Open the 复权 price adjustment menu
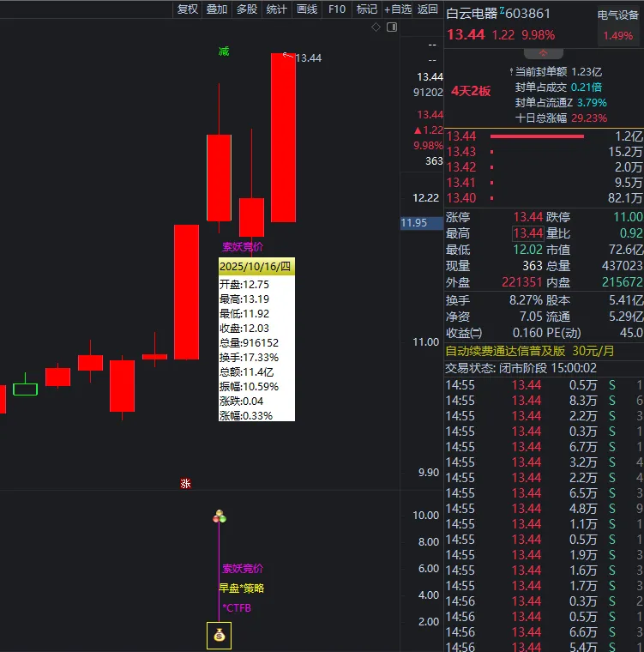The width and height of the screenshot is (644, 652). click(x=187, y=9)
